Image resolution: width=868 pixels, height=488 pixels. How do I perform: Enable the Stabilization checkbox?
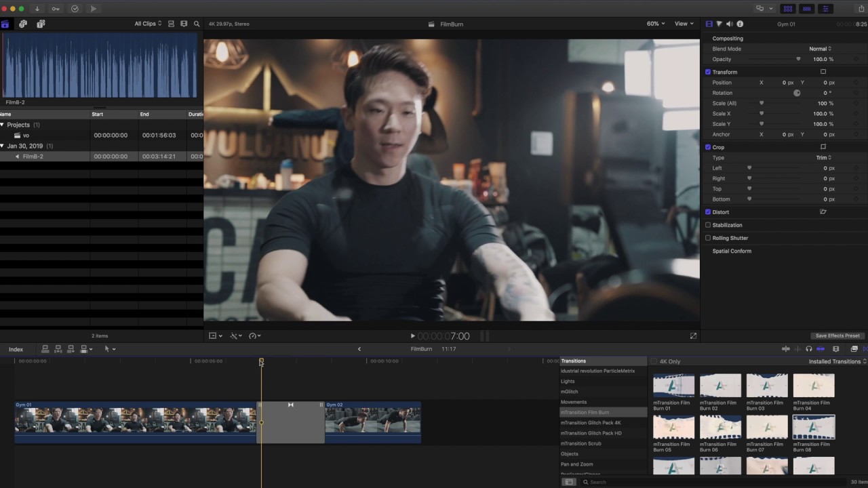(x=708, y=225)
